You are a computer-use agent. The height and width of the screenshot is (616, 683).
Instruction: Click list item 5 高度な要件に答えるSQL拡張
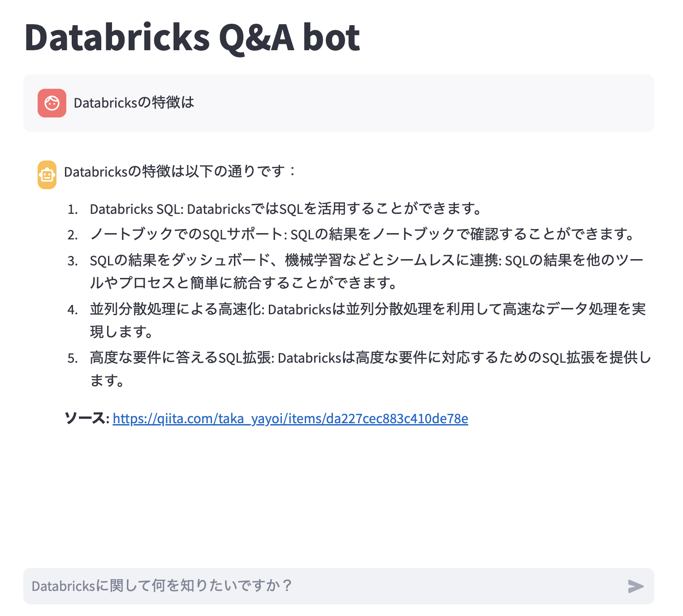point(370,358)
